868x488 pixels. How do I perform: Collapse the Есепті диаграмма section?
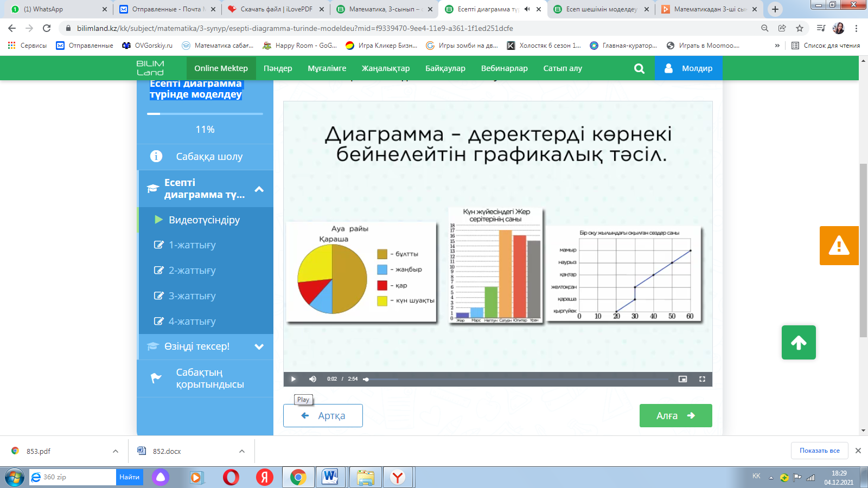[259, 189]
